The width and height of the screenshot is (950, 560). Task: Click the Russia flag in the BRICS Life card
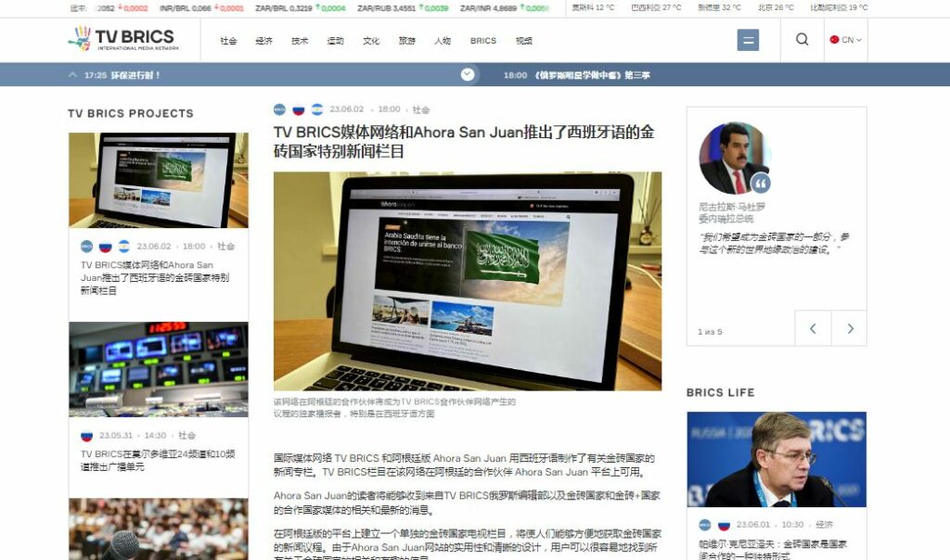point(724,525)
